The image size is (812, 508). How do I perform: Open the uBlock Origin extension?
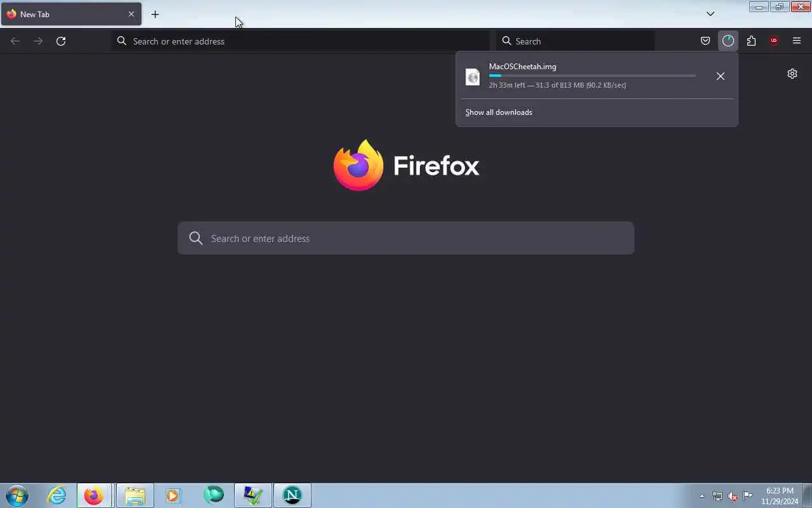pos(774,41)
